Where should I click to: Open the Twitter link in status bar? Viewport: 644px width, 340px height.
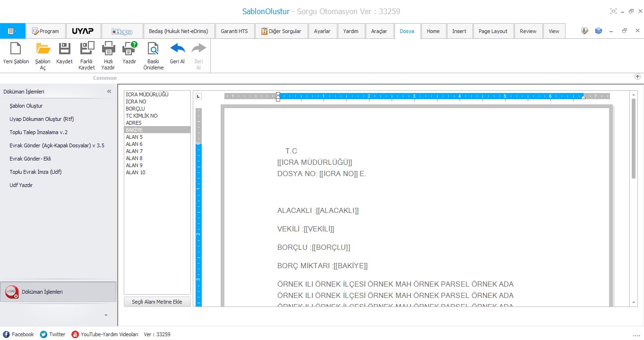53,334
